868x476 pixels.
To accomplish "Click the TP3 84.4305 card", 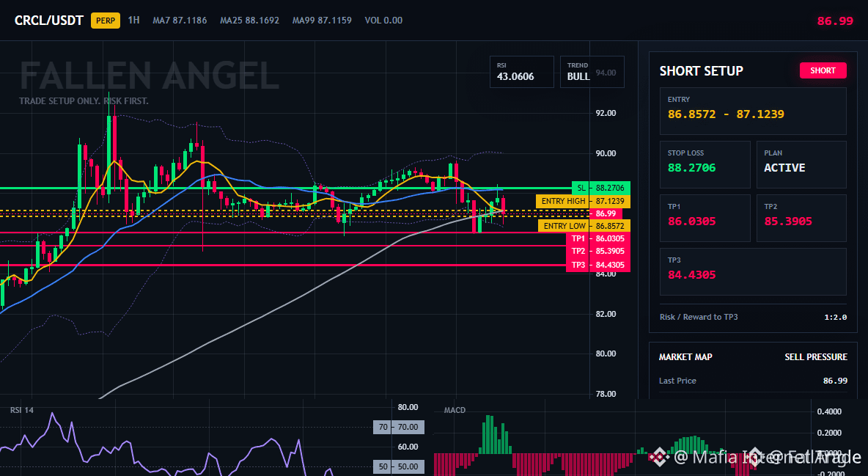I will [x=753, y=271].
